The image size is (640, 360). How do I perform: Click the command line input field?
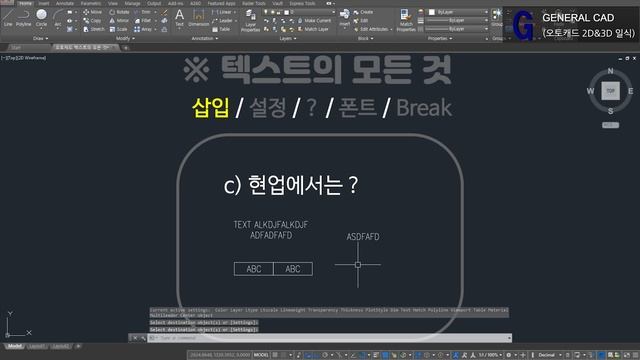coord(329,338)
